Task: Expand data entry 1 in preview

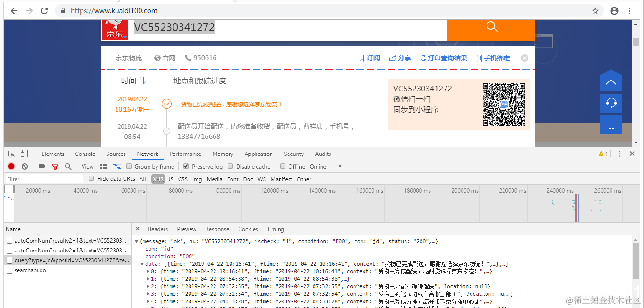Action: (x=148, y=279)
